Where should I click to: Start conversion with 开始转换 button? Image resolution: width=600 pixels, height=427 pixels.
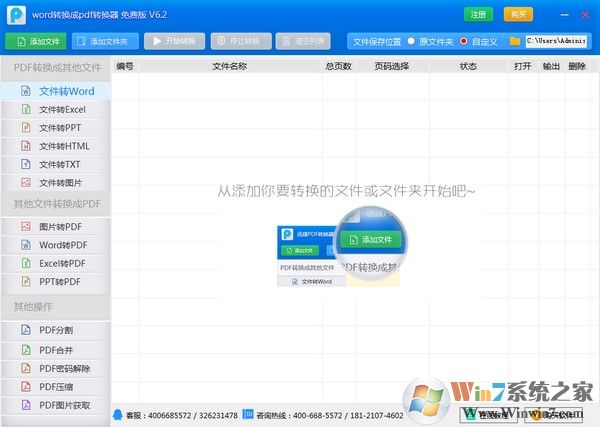tap(174, 41)
